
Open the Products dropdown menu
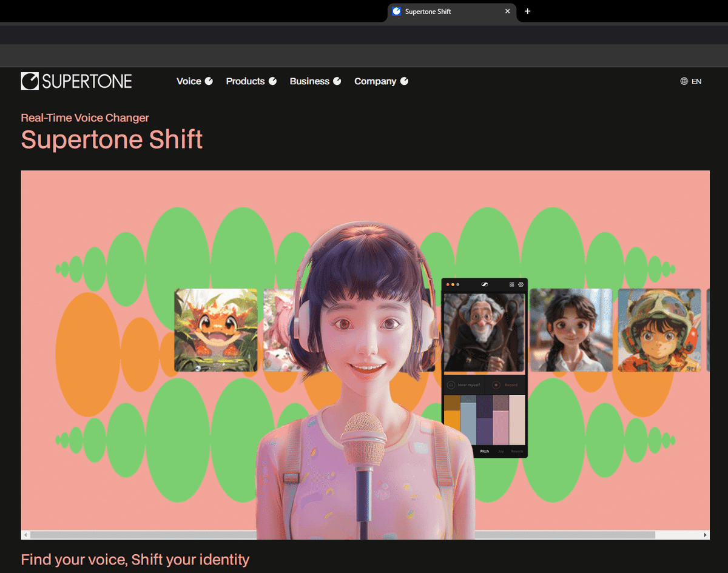(x=251, y=81)
